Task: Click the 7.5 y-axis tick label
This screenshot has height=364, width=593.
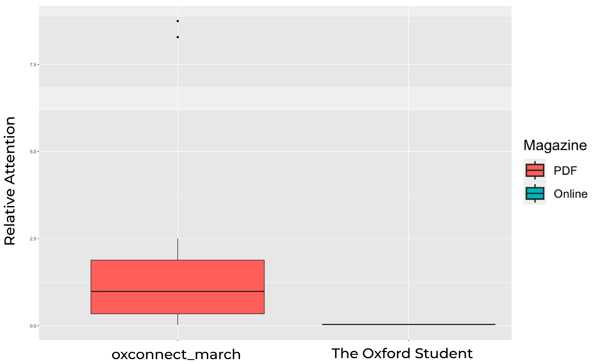Action: tap(33, 64)
